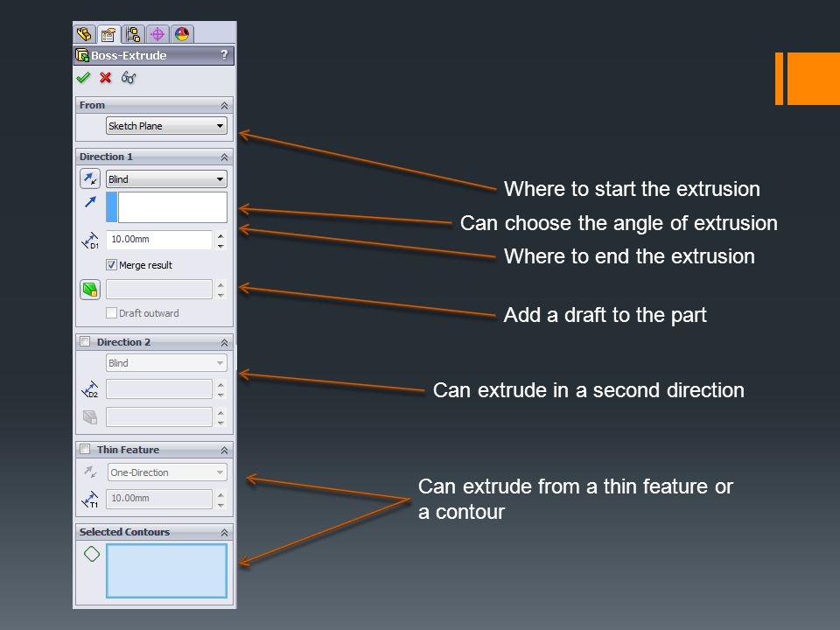
Task: Click the Direction 2 draft angle field
Action: (159, 416)
